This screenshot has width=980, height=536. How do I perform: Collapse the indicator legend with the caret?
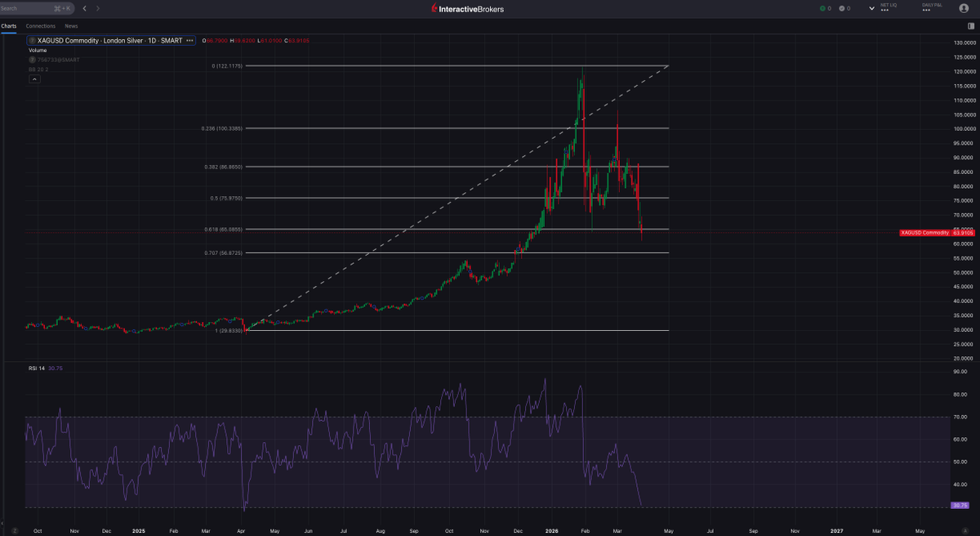pyautogui.click(x=33, y=79)
